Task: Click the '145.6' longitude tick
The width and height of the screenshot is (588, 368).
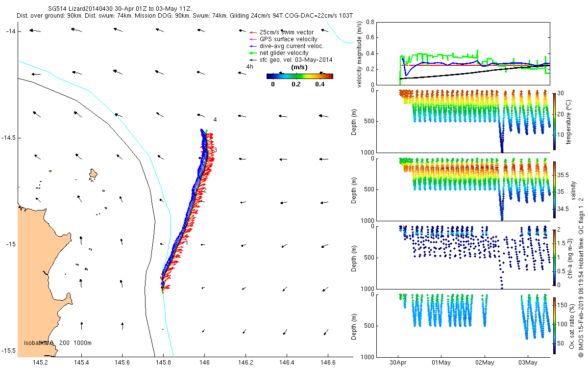Action: 122,363
